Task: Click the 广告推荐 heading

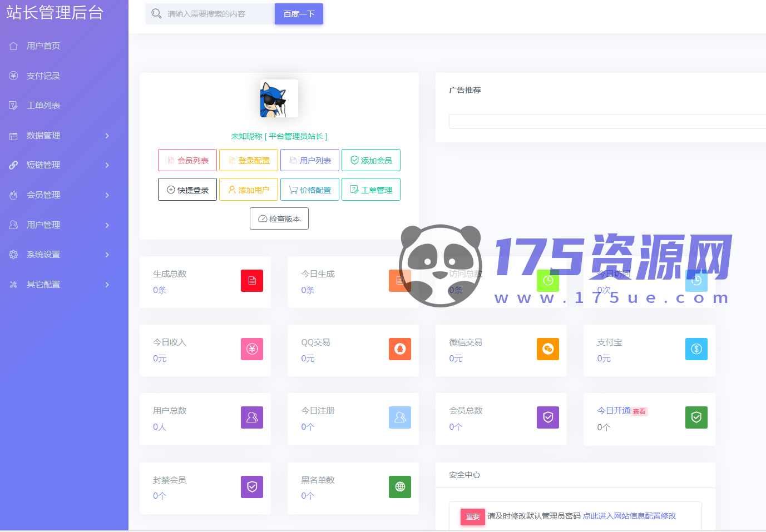Action: coord(465,90)
